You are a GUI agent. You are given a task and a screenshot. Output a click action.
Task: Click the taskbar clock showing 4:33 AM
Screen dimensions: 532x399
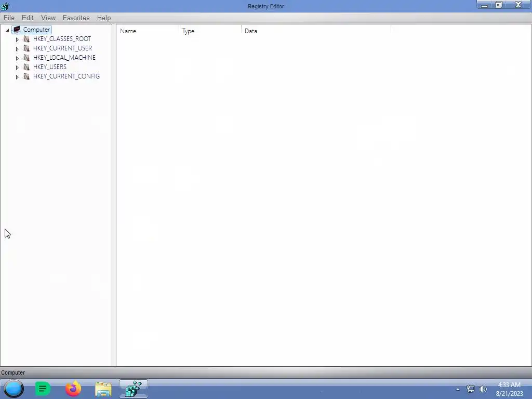click(509, 389)
